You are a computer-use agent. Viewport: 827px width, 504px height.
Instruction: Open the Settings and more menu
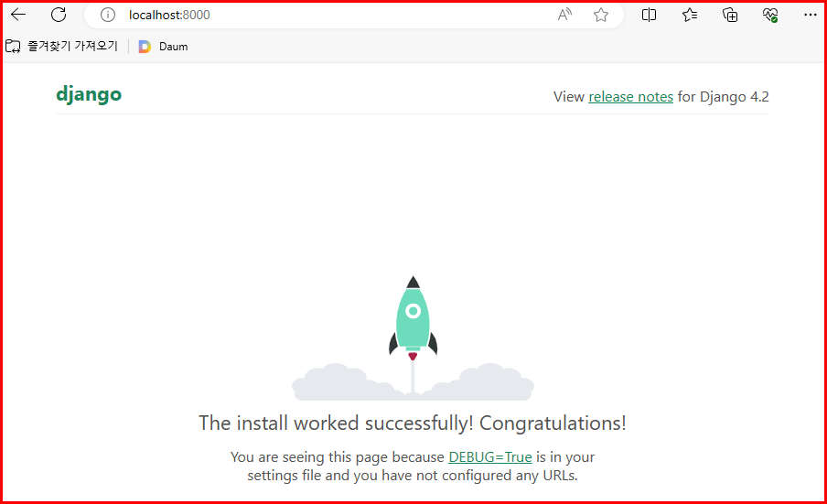[x=811, y=15]
